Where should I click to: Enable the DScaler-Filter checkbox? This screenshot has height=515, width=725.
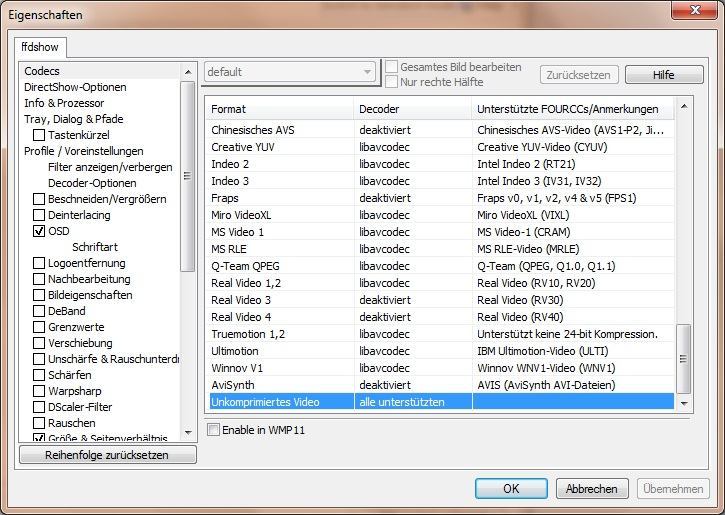click(x=39, y=407)
